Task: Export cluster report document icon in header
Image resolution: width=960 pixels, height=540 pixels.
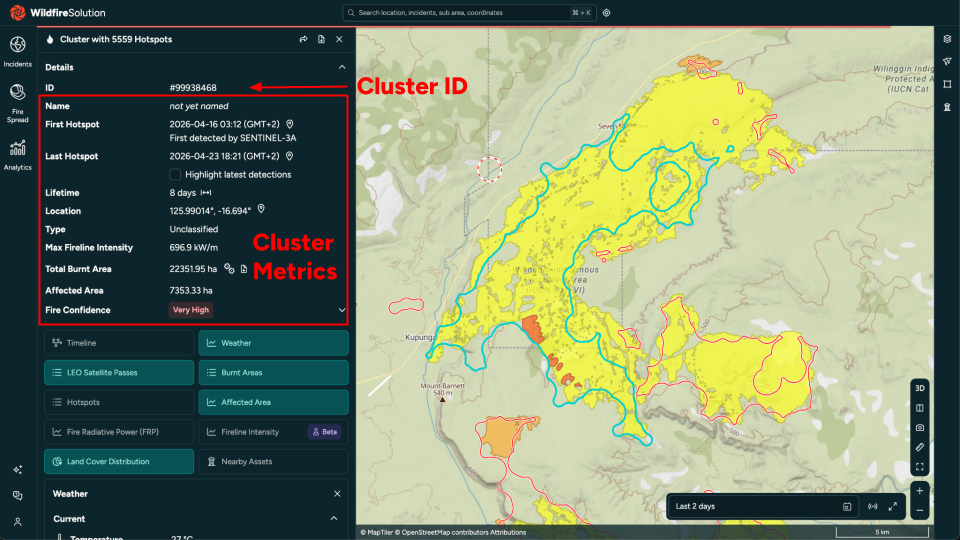Action: [x=321, y=39]
